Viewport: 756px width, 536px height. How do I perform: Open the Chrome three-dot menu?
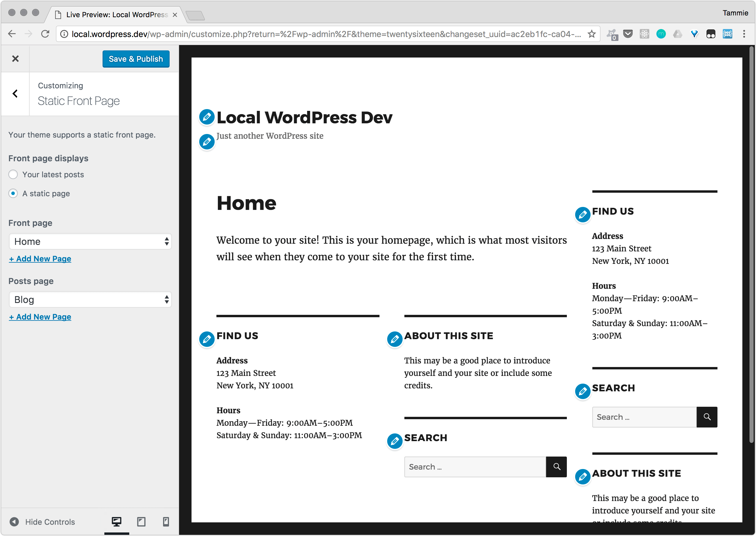[744, 34]
